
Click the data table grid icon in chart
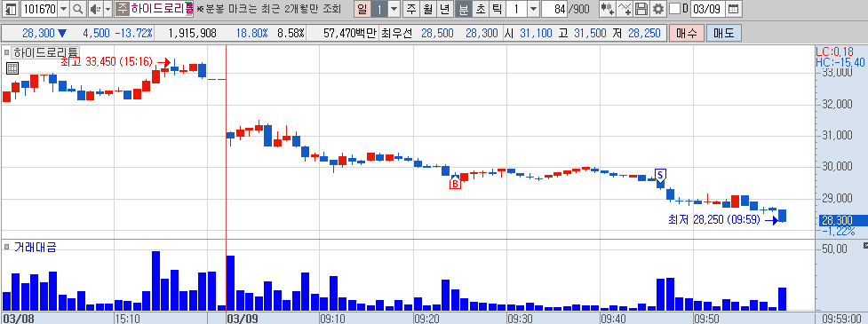(12, 68)
